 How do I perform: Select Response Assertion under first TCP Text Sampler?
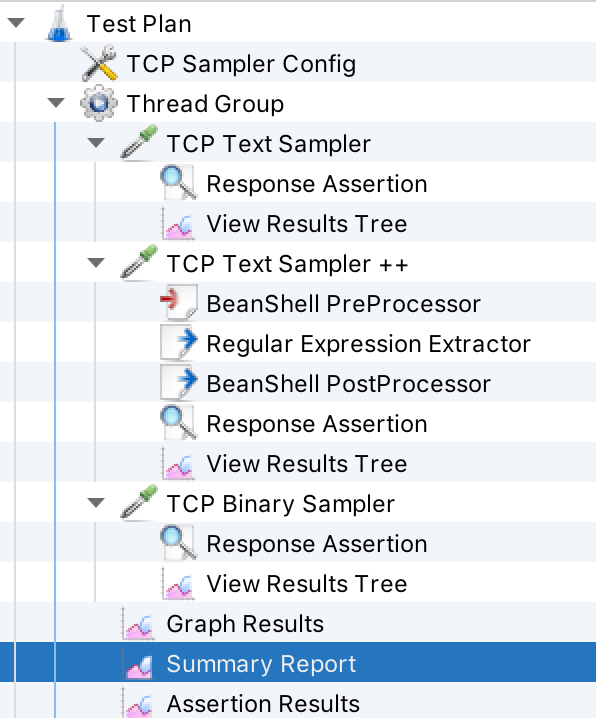coord(317,184)
